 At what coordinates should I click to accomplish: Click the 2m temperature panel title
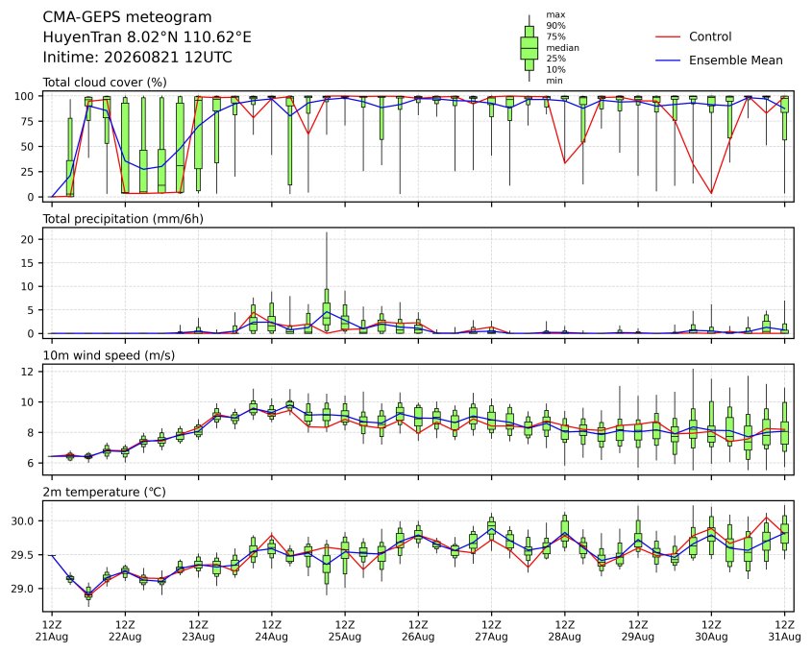pos(104,492)
